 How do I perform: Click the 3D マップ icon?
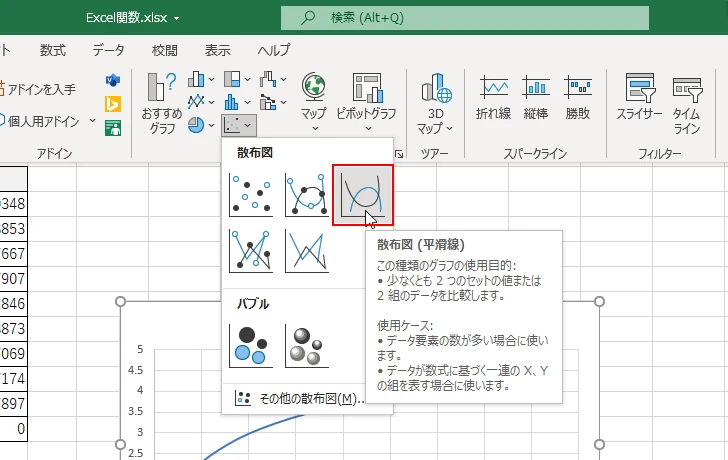[x=436, y=87]
